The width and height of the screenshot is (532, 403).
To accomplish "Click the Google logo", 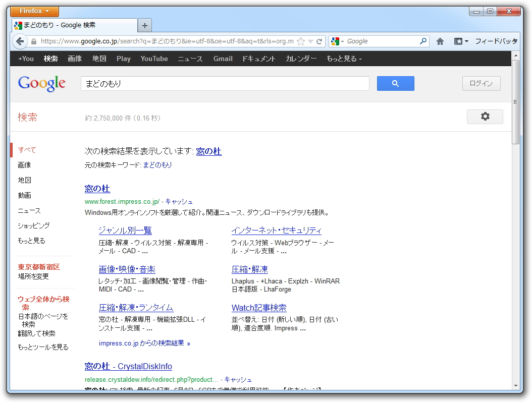I will (x=41, y=84).
